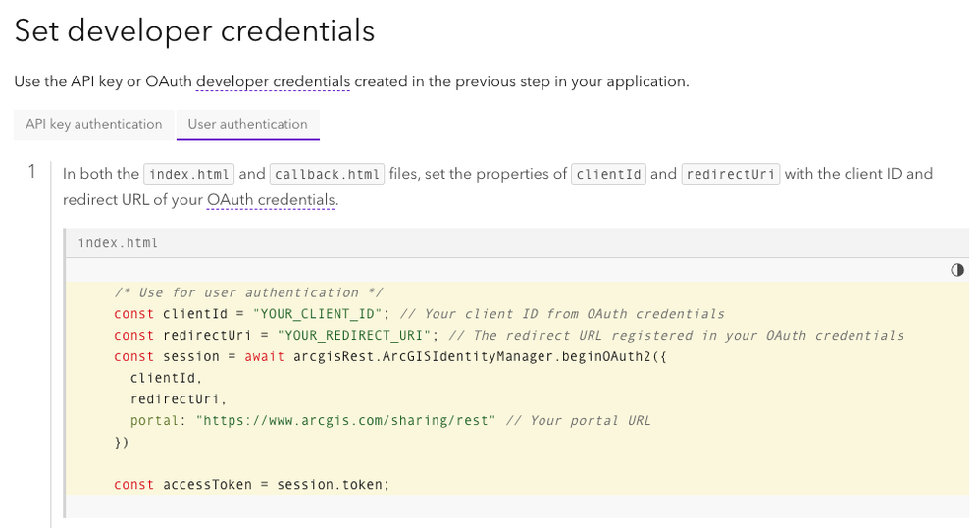Toggle code block dark/light theme icon

[x=956, y=270]
